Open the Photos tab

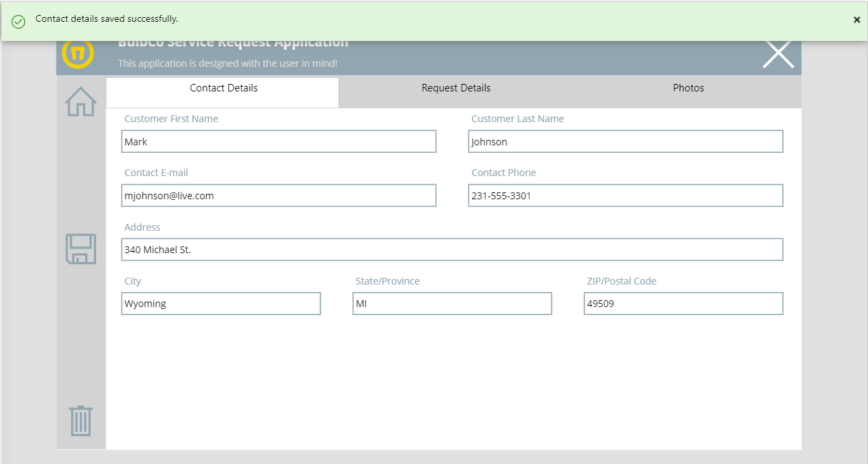click(x=687, y=88)
